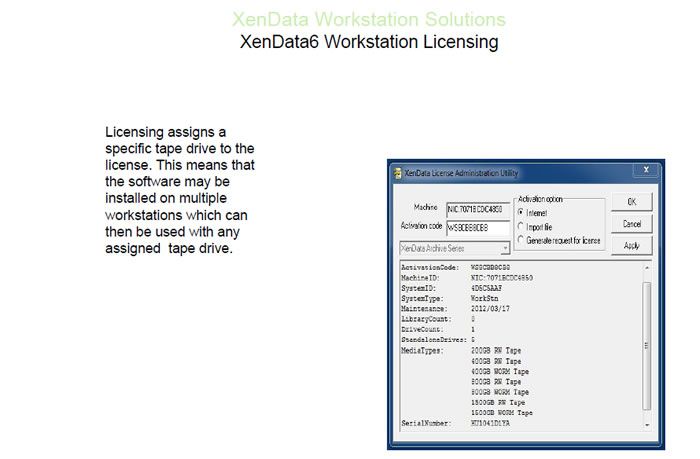
Task: Click the XenData License Administration Utility title icon
Action: (398, 173)
